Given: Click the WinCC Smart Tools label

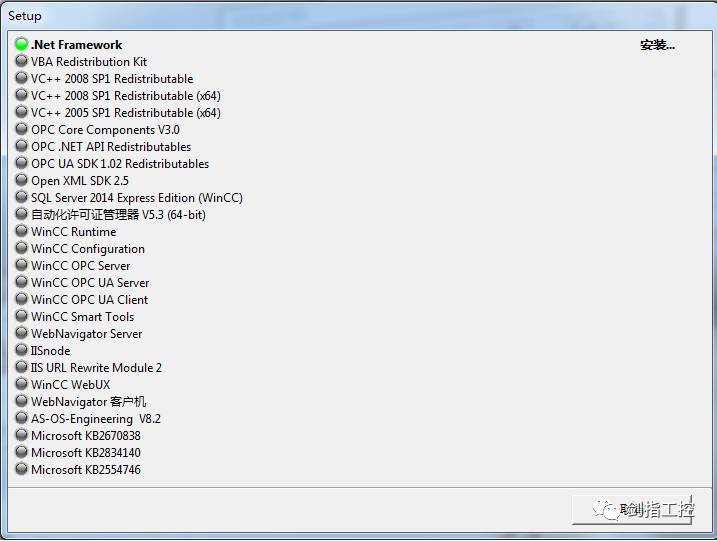Looking at the screenshot, I should (x=83, y=317).
